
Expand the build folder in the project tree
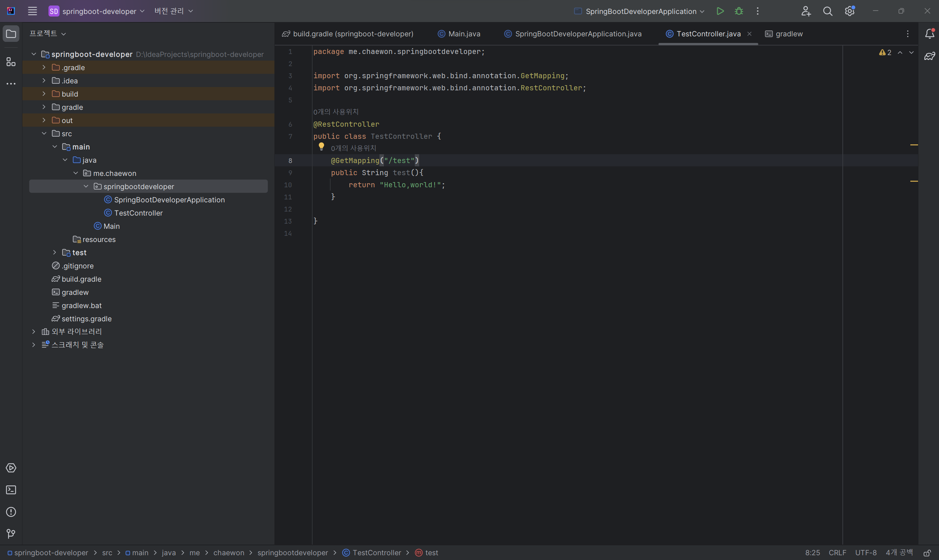tap(44, 94)
